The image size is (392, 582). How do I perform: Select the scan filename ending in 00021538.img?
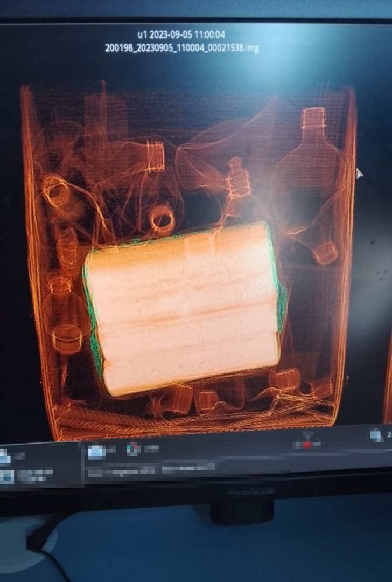click(x=181, y=48)
